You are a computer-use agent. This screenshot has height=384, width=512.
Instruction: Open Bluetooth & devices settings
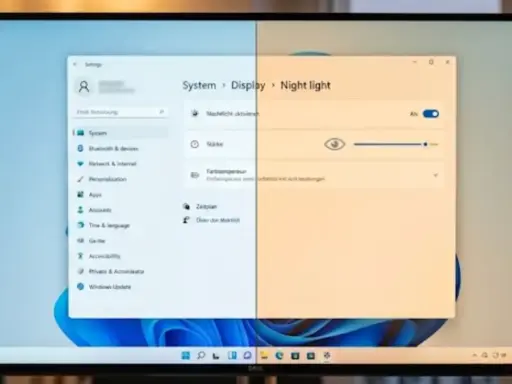point(113,149)
